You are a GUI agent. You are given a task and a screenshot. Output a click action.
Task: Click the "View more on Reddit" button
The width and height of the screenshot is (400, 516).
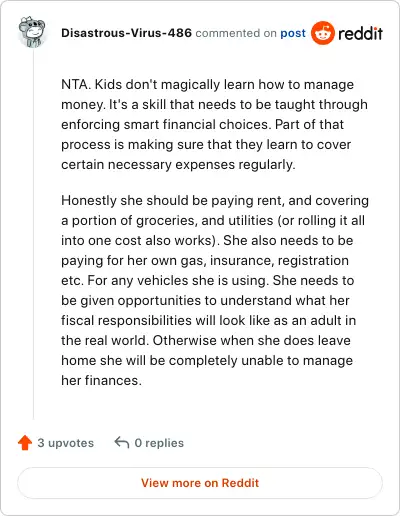tap(200, 483)
